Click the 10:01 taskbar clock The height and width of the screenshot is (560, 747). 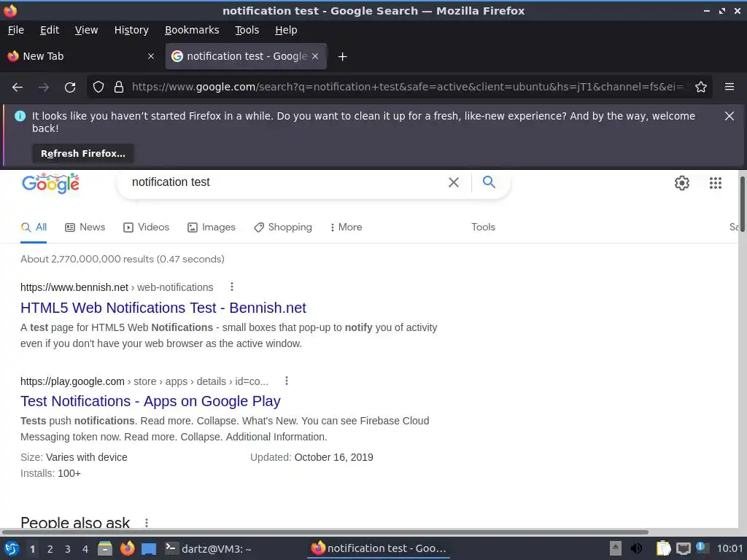(729, 548)
